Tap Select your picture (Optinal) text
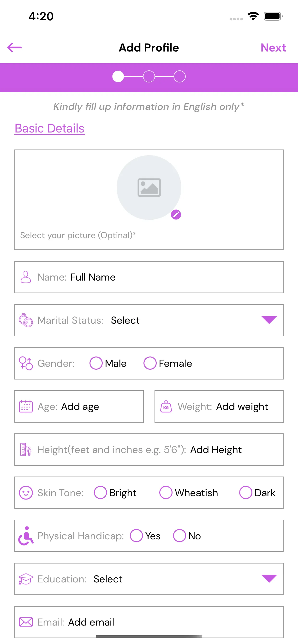This screenshot has width=298, height=644. point(78,235)
